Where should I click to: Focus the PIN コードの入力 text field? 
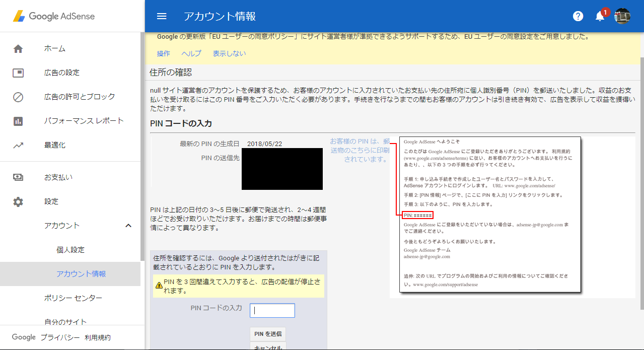(272, 311)
